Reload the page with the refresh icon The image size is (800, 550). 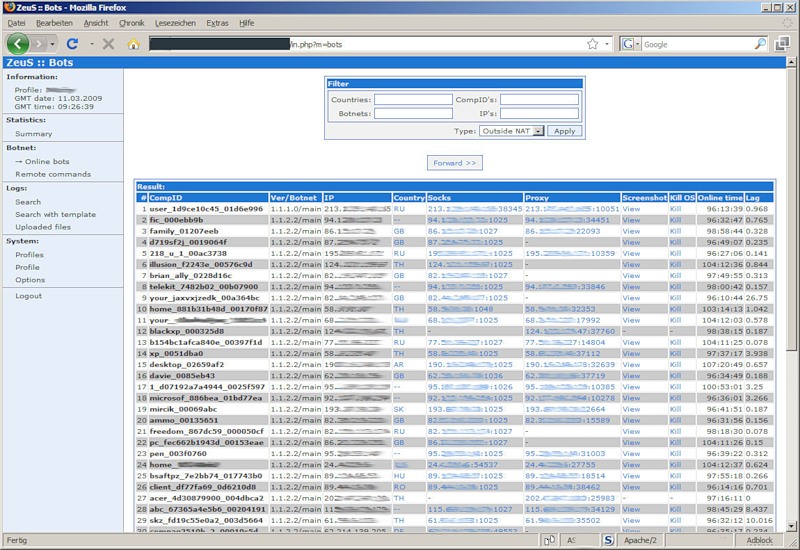point(72,44)
